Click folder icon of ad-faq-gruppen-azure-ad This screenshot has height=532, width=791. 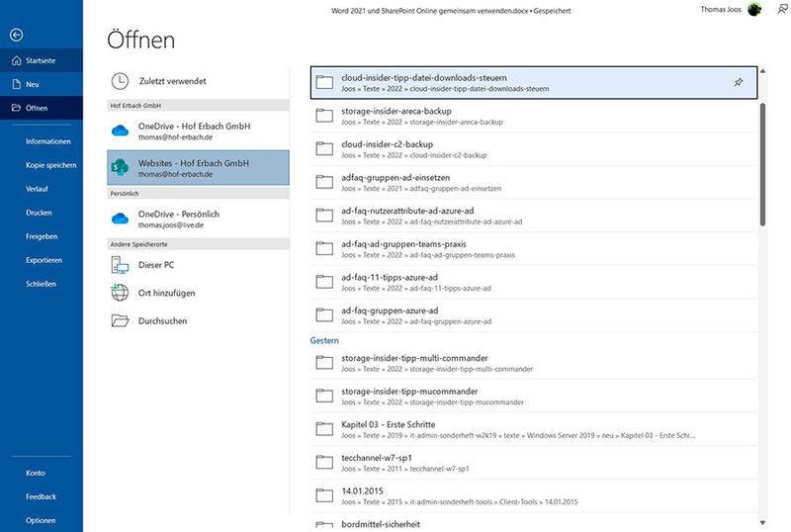(x=324, y=315)
